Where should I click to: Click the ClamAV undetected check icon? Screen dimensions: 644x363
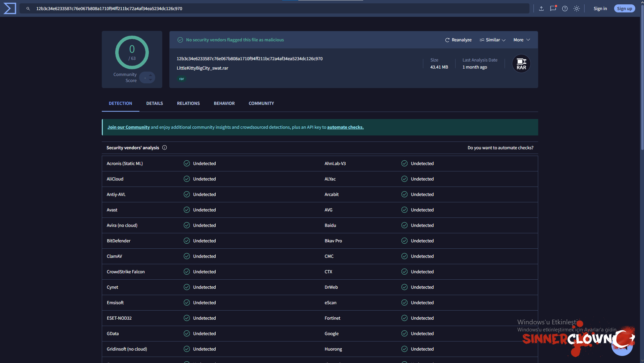[187, 256]
